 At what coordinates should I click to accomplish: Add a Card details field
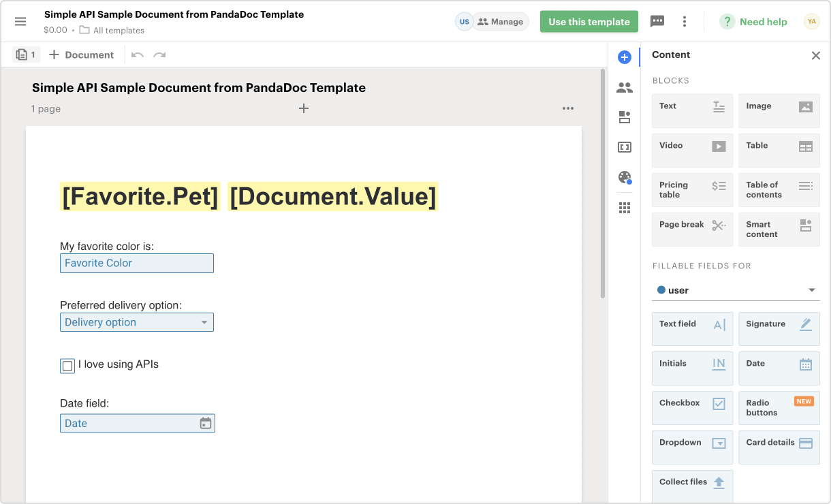(779, 447)
